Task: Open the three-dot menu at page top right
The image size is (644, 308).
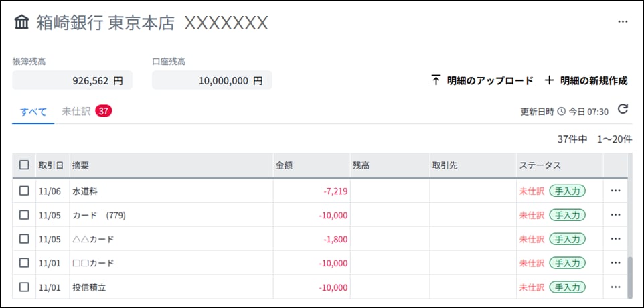Action: click(623, 22)
